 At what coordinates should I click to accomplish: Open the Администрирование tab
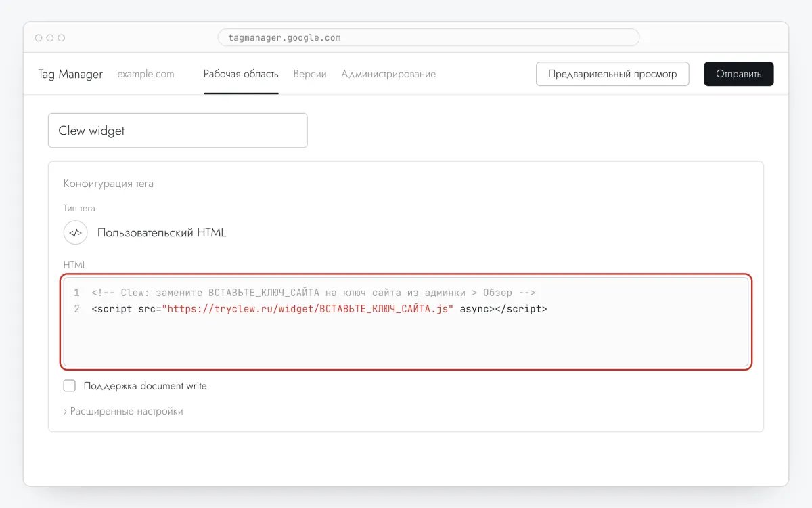pos(388,74)
